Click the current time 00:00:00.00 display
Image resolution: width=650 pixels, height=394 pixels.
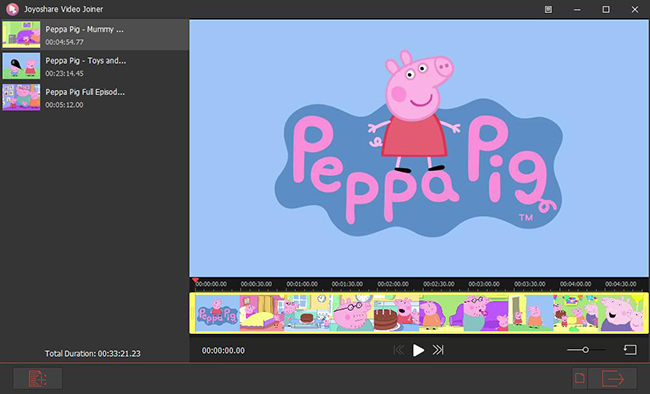point(223,351)
